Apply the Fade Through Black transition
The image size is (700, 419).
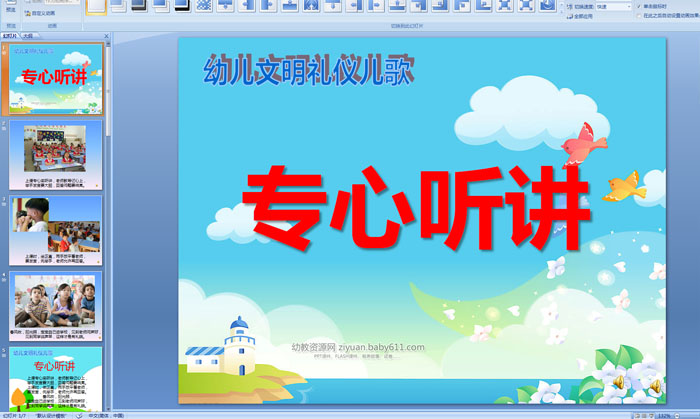click(x=139, y=5)
